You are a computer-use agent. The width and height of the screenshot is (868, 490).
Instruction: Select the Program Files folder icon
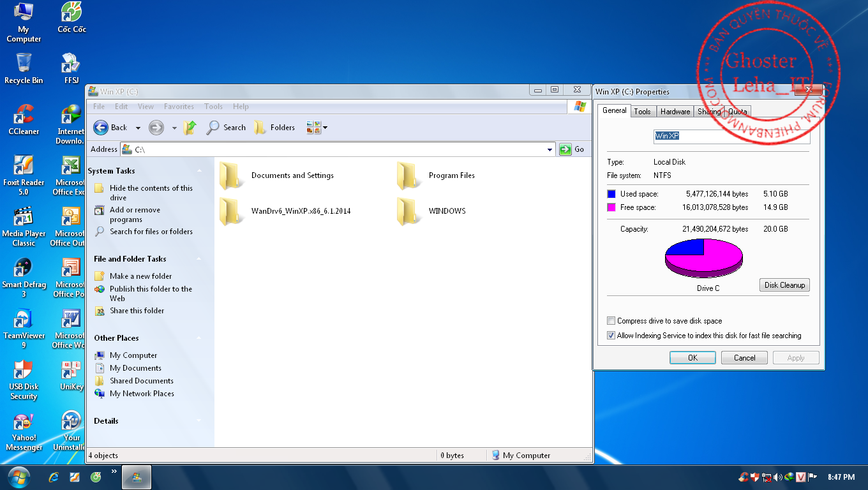tap(407, 175)
